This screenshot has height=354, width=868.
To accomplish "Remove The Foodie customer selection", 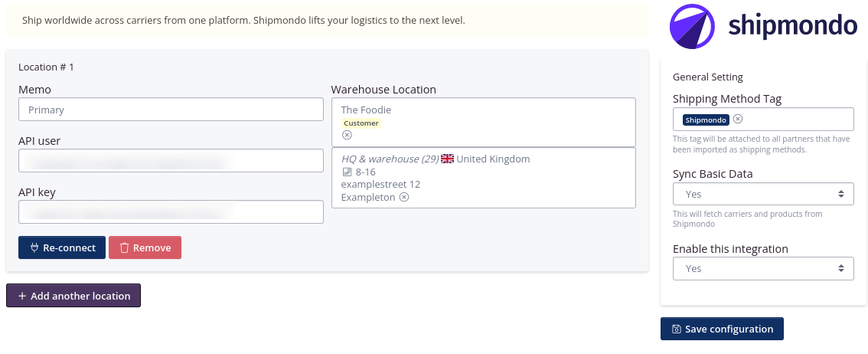I will click(x=347, y=135).
